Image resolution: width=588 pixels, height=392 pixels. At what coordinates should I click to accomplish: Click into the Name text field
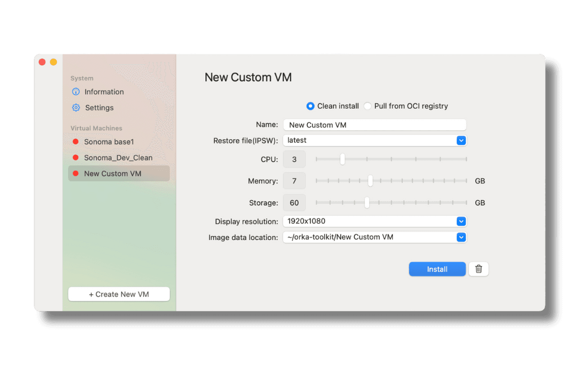[374, 125]
